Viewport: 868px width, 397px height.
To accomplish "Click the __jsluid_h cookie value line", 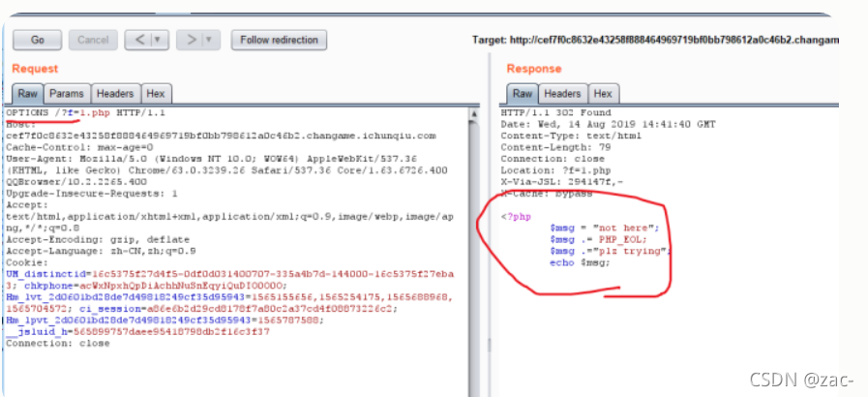I will pos(137,332).
